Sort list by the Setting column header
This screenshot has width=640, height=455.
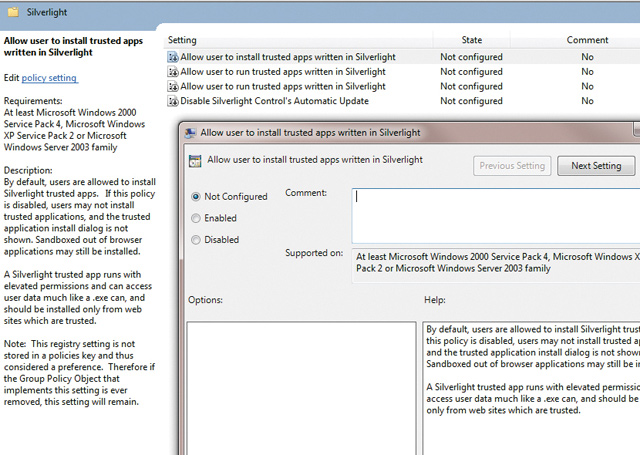tap(300, 40)
